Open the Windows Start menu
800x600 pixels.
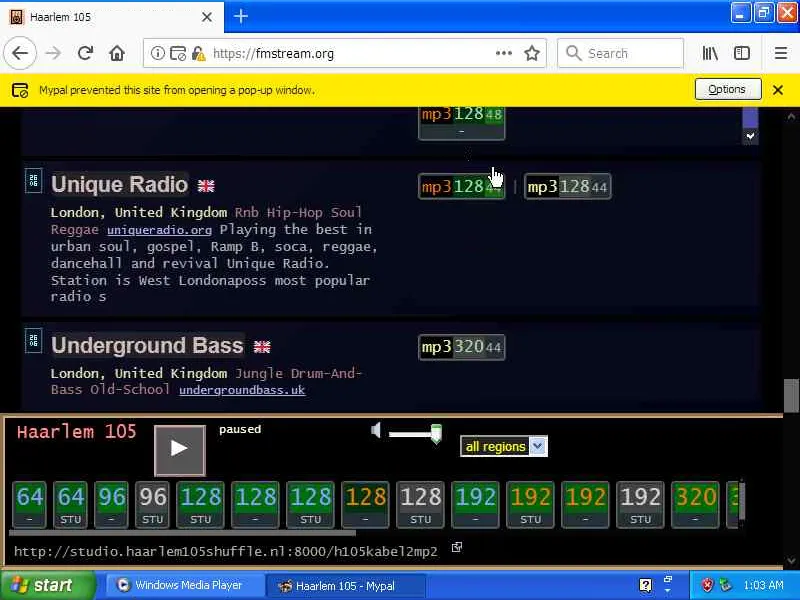48,585
